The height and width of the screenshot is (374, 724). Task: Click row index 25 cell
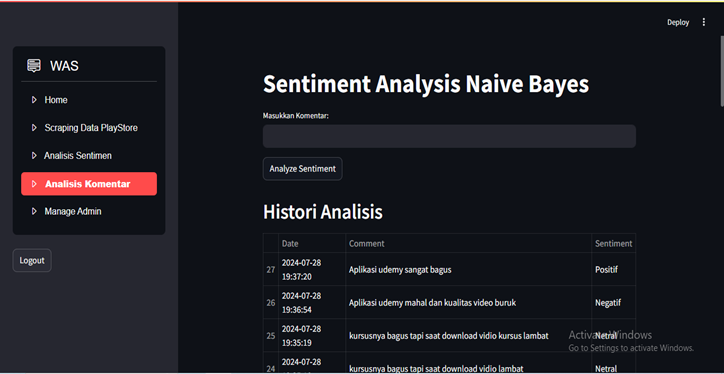(271, 336)
